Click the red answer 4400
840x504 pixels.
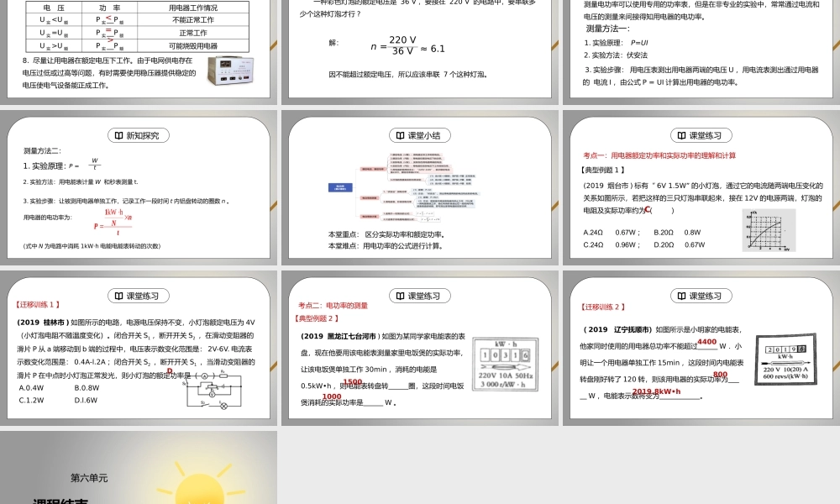707,342
